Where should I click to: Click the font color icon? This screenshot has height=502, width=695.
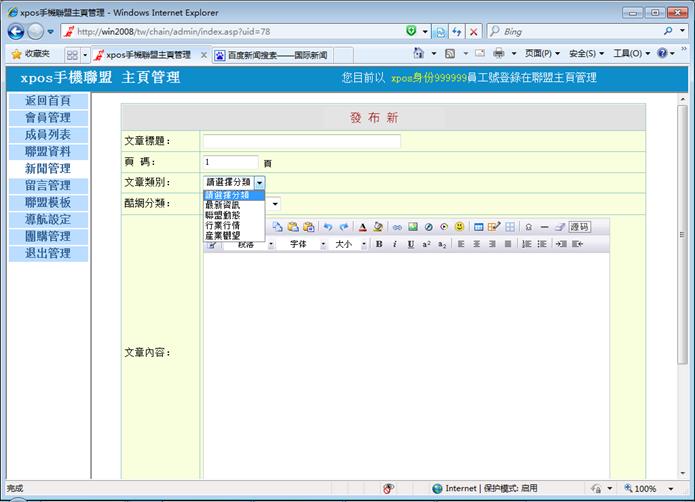click(363, 227)
